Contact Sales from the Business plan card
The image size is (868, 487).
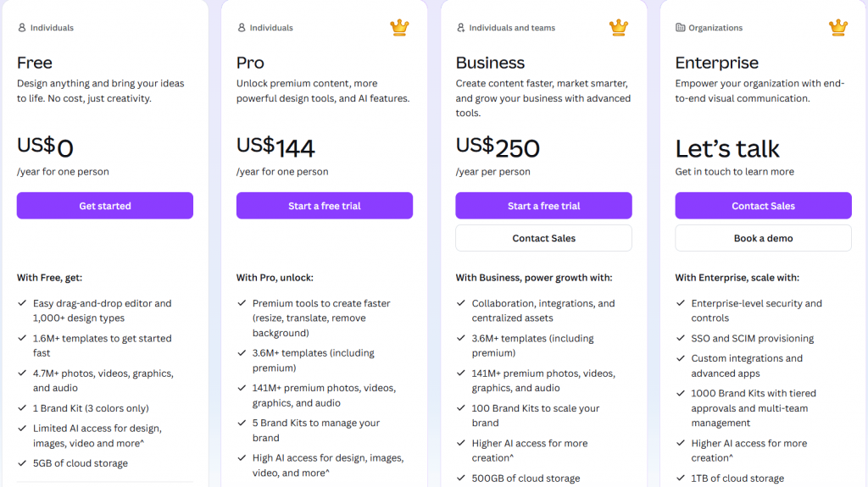543,238
